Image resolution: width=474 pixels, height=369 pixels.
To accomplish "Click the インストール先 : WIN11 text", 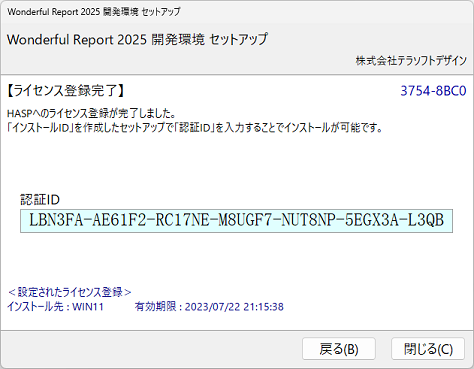I will tap(55, 306).
